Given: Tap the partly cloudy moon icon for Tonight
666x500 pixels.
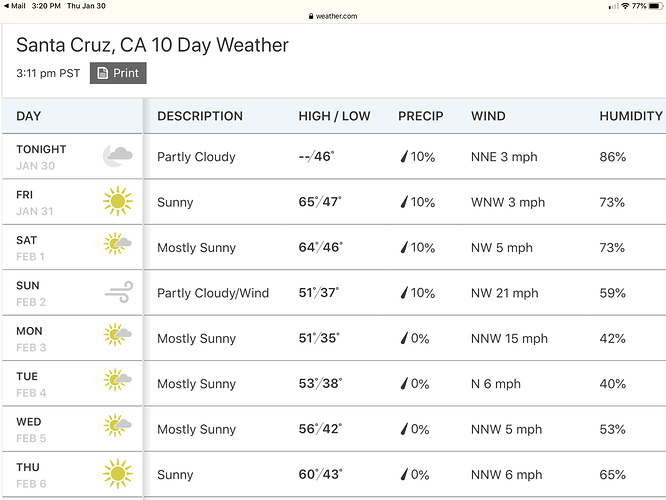Looking at the screenshot, I should pyautogui.click(x=117, y=156).
